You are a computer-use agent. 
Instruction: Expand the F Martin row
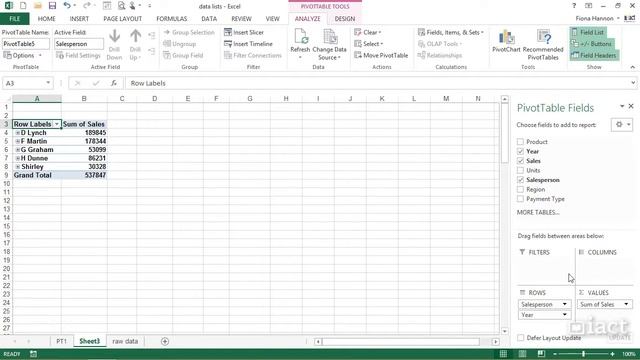tap(18, 141)
